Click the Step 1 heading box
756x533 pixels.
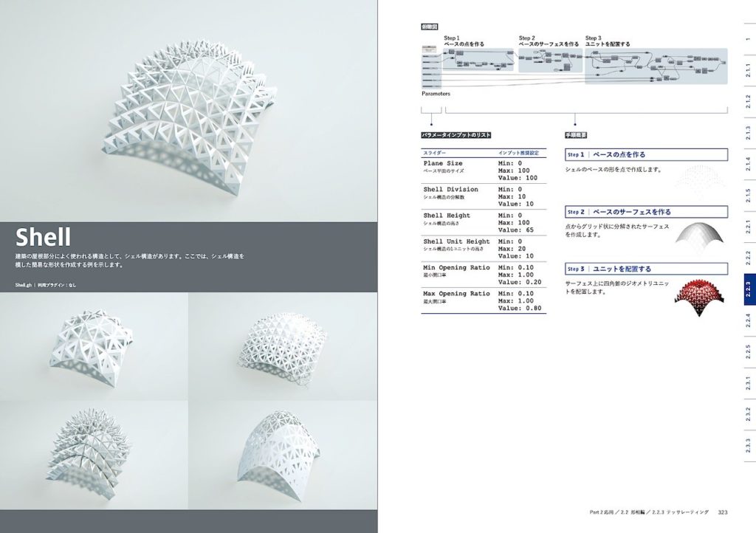click(646, 155)
